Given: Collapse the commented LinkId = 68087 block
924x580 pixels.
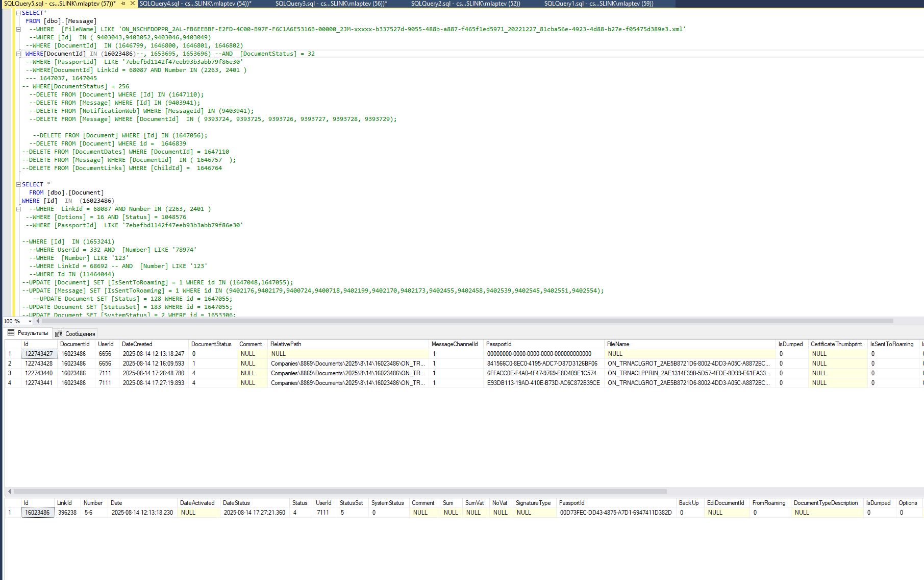Looking at the screenshot, I should pyautogui.click(x=18, y=209).
